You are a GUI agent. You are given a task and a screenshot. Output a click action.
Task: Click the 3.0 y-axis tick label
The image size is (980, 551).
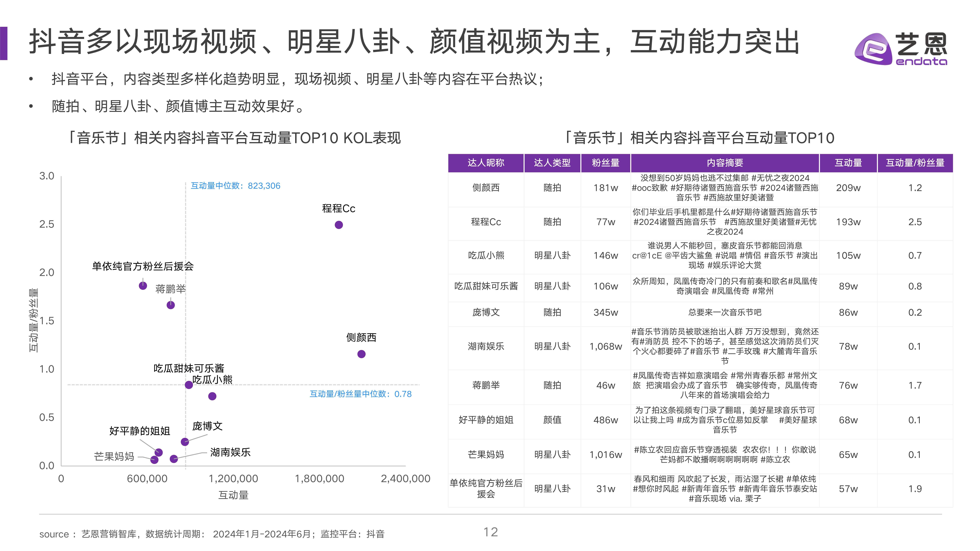47,176
